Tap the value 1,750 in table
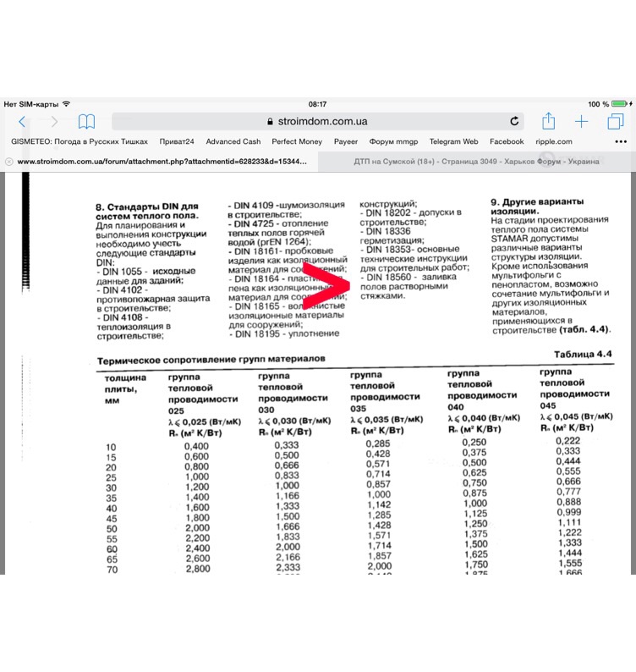636x672 pixels. pyautogui.click(x=475, y=564)
